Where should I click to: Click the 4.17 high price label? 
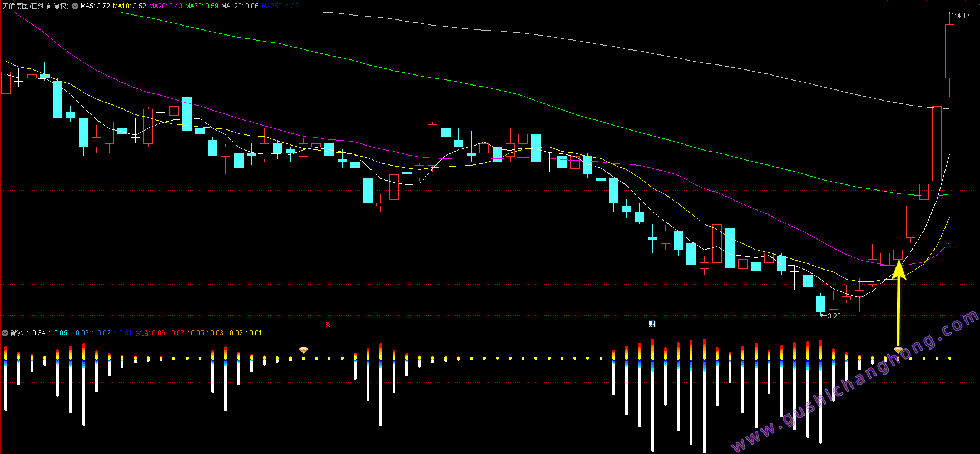964,16
